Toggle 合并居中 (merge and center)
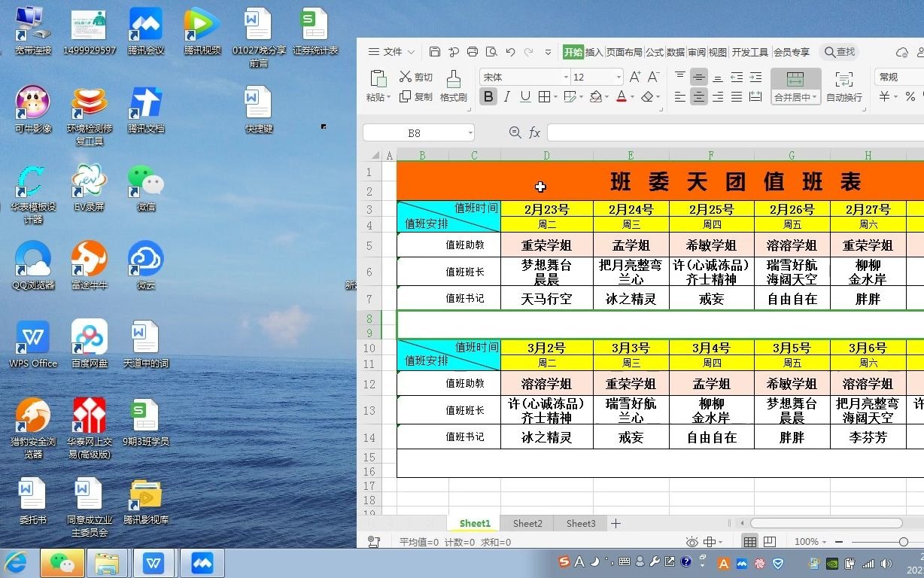The width and height of the screenshot is (924, 578). point(795,83)
